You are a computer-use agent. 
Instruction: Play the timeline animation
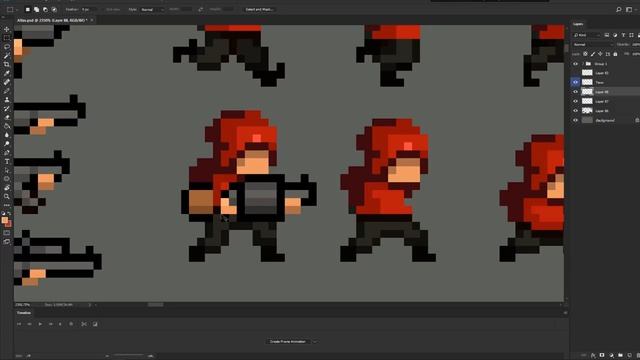(x=40, y=324)
